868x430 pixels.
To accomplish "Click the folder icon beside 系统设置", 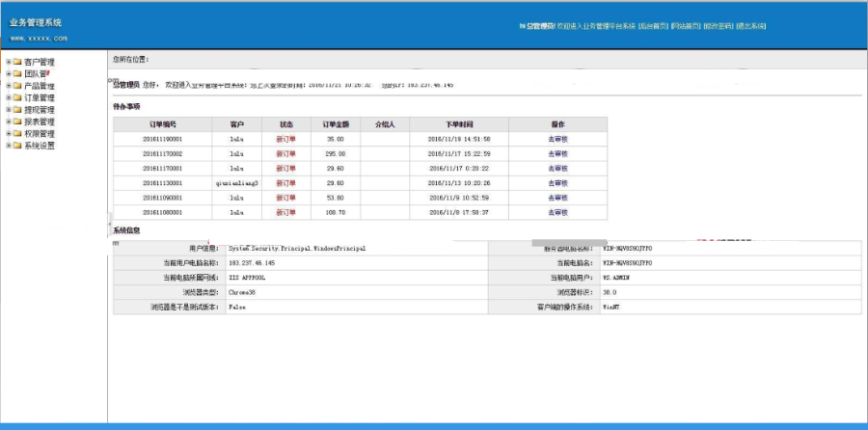I will (17, 146).
